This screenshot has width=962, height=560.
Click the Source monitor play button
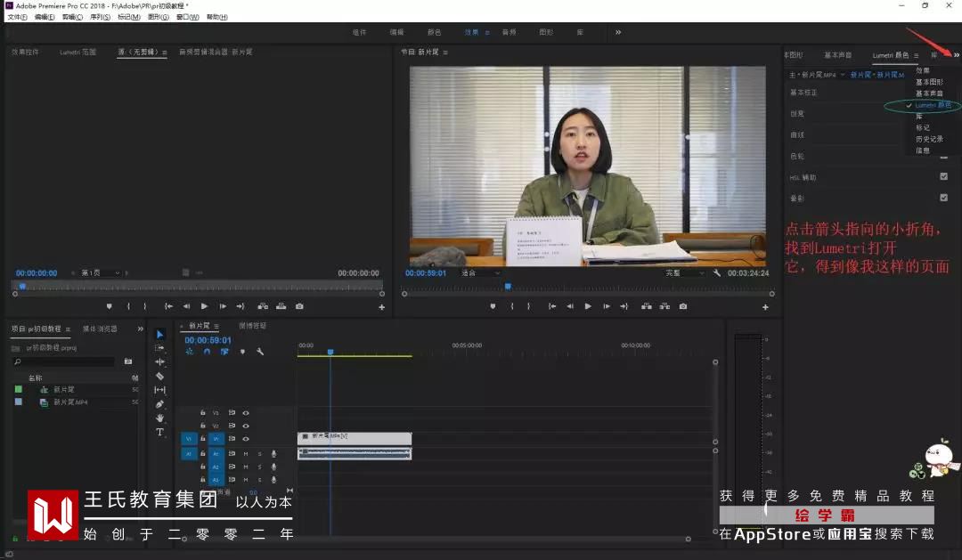pyautogui.click(x=204, y=306)
